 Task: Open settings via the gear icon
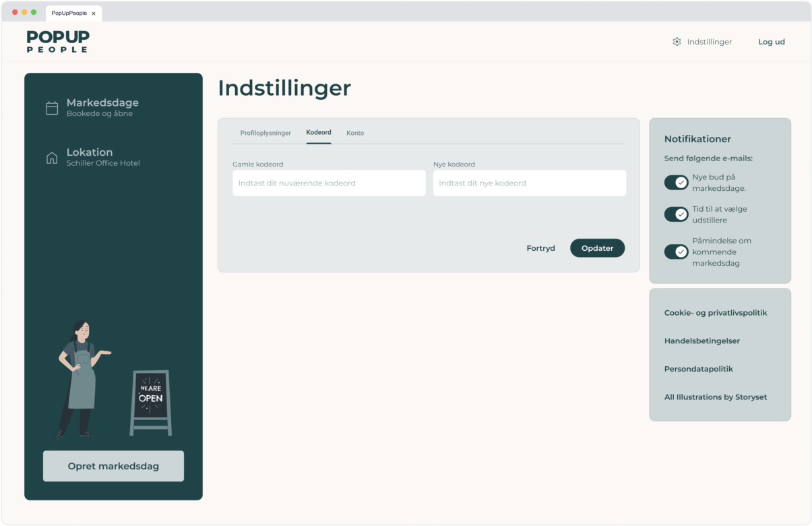point(677,42)
